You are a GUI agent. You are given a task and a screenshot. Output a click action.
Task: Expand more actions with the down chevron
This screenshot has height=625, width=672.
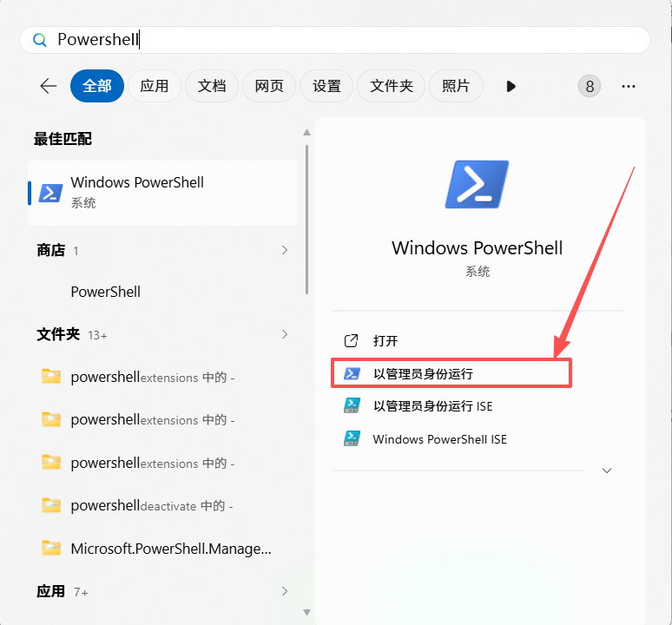607,470
